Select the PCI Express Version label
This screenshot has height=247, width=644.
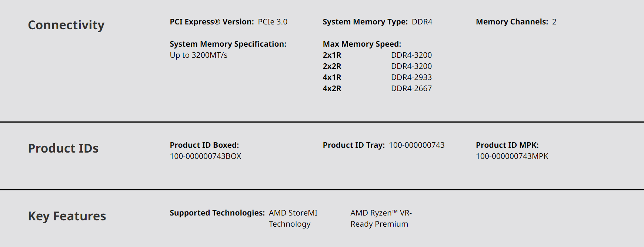(x=212, y=22)
